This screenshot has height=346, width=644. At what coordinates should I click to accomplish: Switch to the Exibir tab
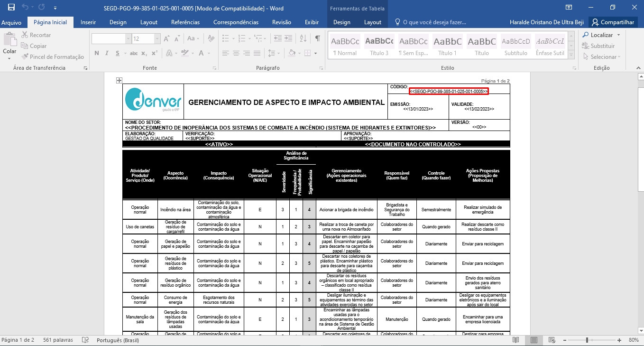coord(312,22)
